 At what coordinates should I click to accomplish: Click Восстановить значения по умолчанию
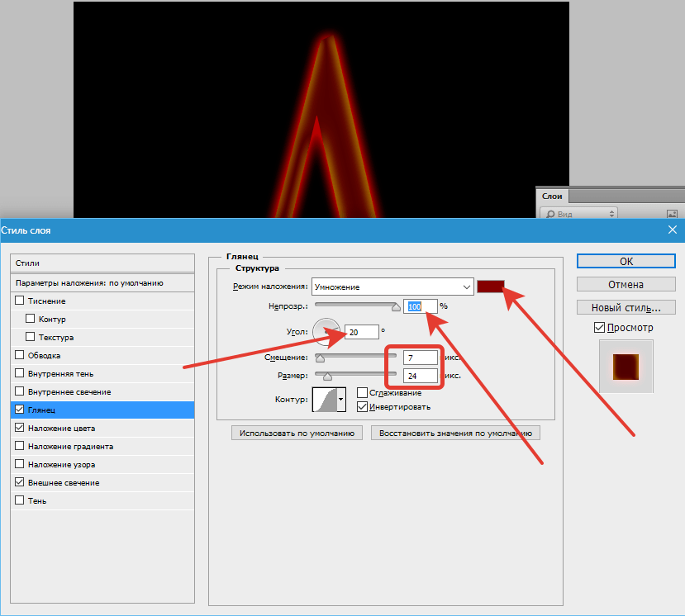455,433
